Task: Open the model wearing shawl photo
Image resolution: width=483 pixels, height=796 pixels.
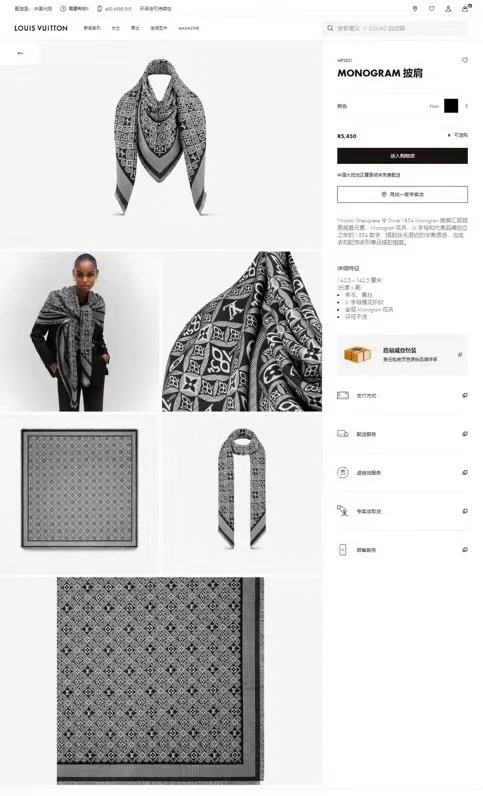Action: 80,331
